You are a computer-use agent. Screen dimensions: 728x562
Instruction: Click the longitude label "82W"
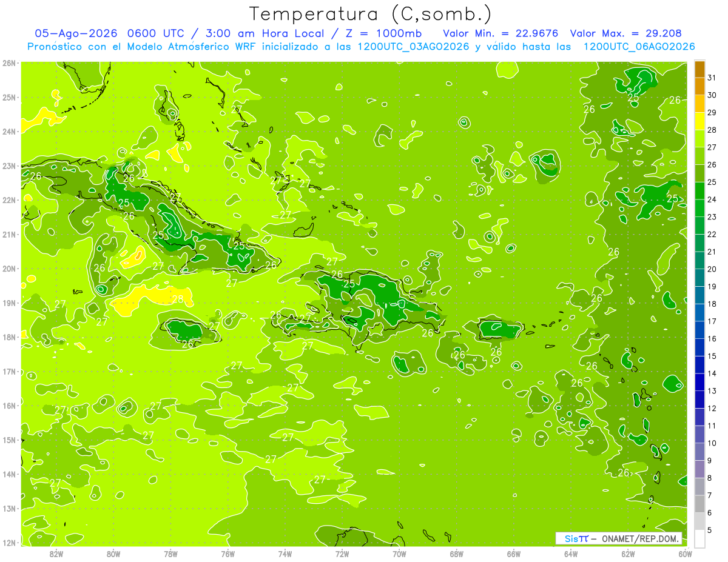[56, 554]
